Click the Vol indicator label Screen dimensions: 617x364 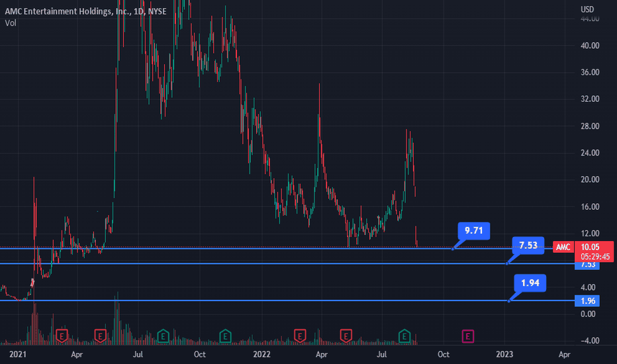[x=11, y=23]
